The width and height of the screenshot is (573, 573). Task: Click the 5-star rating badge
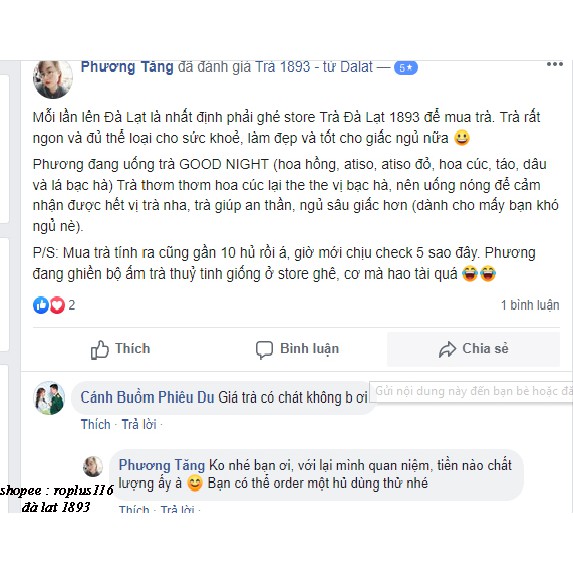pyautogui.click(x=406, y=68)
